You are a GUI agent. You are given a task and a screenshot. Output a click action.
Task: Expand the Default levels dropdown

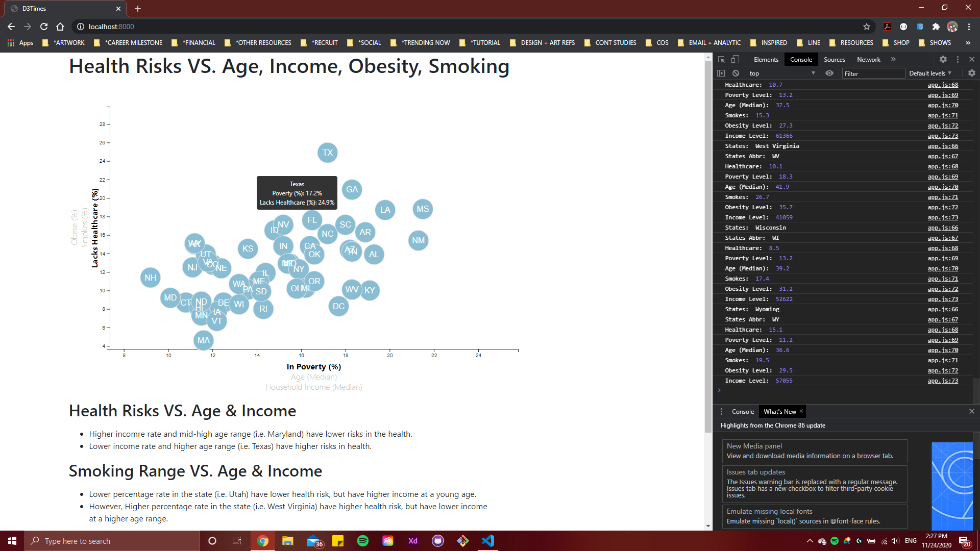click(x=930, y=73)
